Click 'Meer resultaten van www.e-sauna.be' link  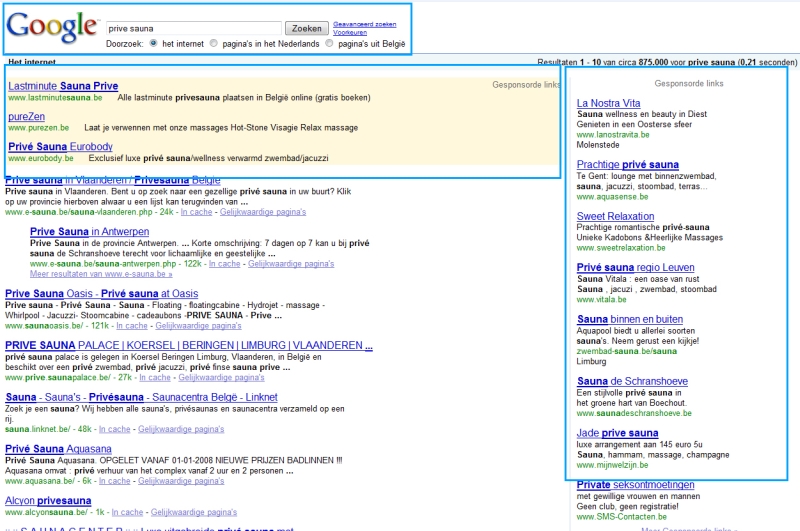pos(101,274)
